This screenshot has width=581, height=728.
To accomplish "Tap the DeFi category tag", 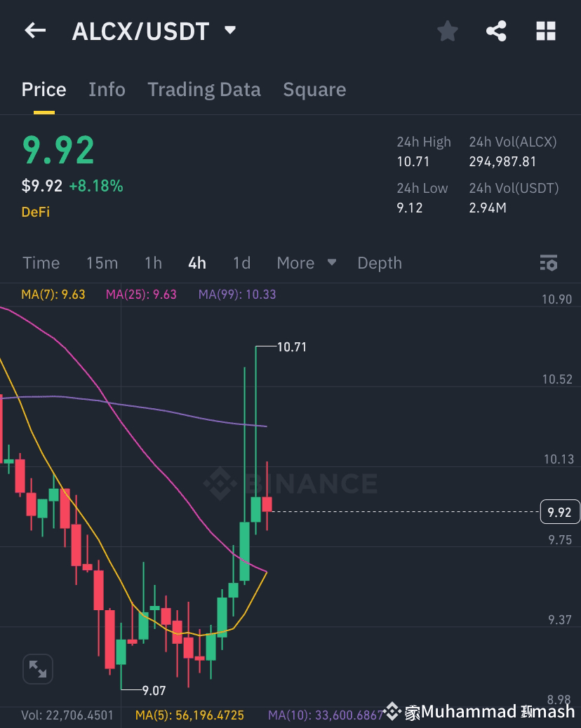I will [x=35, y=211].
